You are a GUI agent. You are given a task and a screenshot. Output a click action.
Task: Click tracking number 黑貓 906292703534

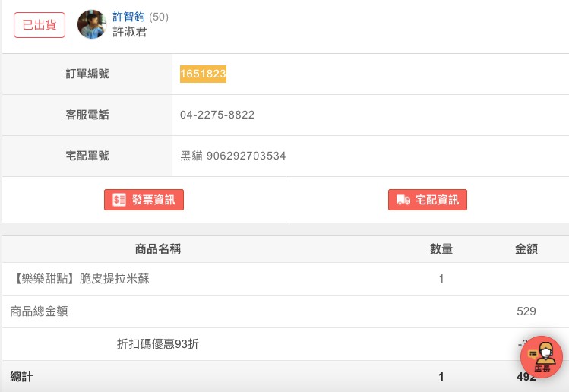(233, 156)
